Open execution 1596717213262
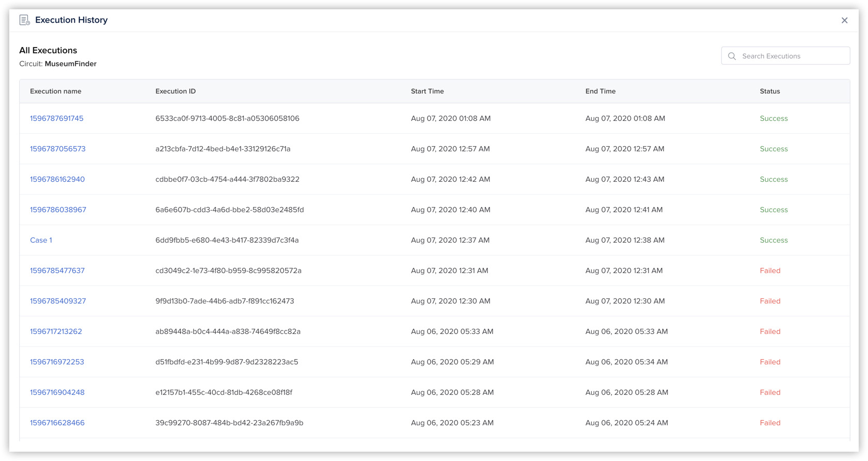 tap(56, 331)
